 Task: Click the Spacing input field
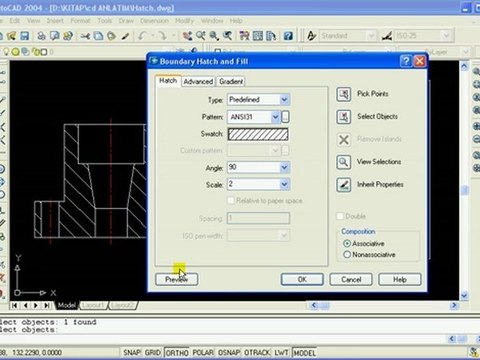pos(258,218)
